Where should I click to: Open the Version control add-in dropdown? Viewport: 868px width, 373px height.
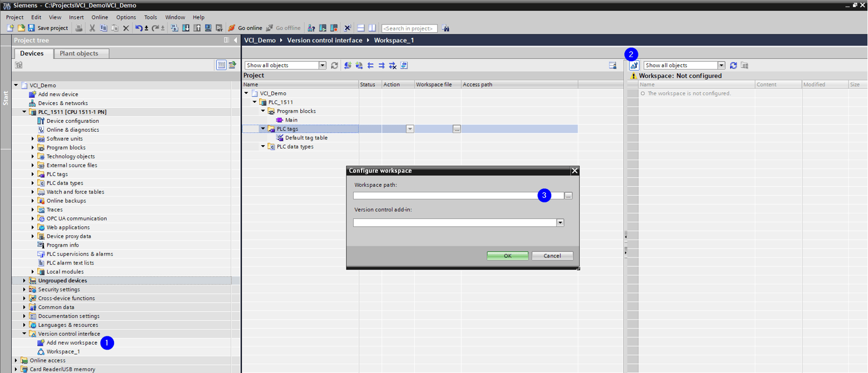(x=560, y=223)
